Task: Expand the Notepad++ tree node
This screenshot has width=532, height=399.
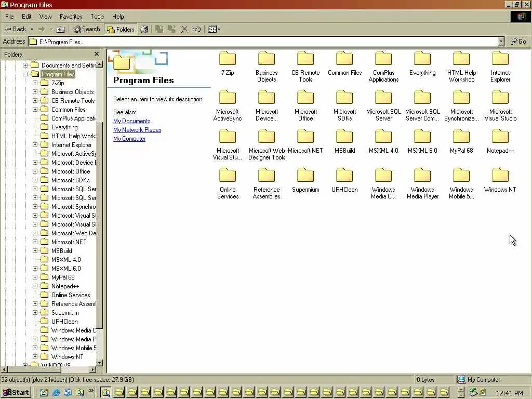Action: [x=35, y=286]
